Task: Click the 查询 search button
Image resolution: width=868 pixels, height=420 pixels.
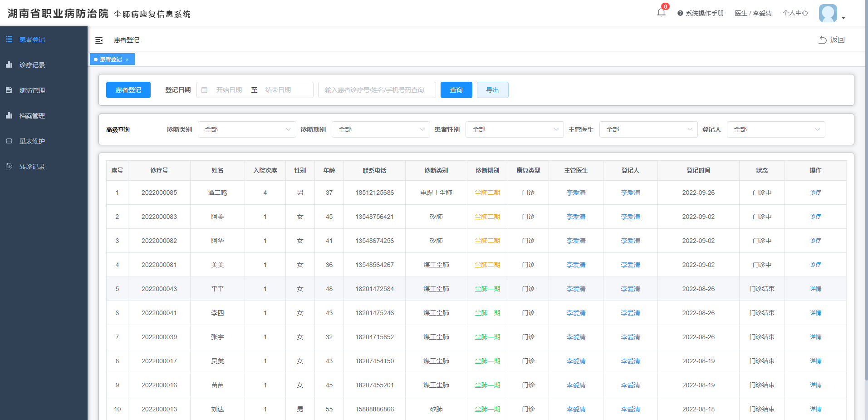Action: (456, 90)
